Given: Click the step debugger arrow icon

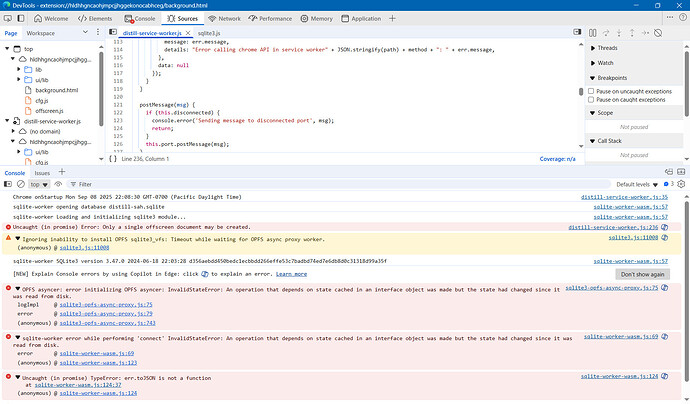Looking at the screenshot, I should point(645,33).
